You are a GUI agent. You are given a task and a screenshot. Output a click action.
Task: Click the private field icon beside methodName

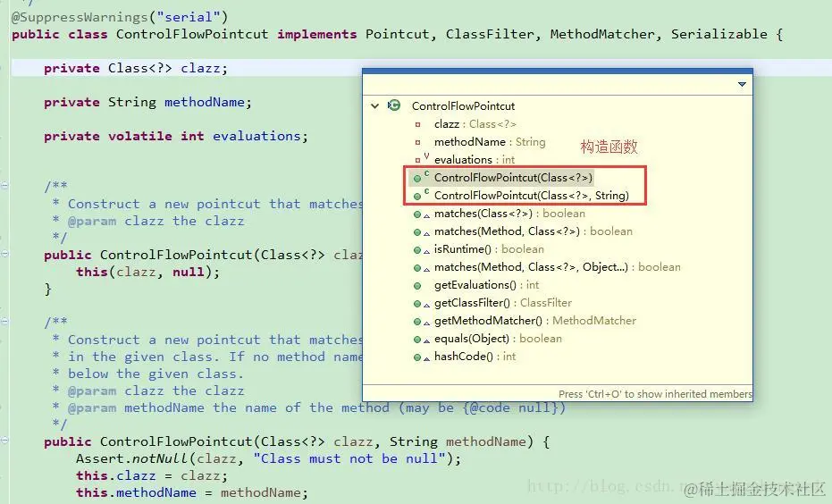click(417, 142)
